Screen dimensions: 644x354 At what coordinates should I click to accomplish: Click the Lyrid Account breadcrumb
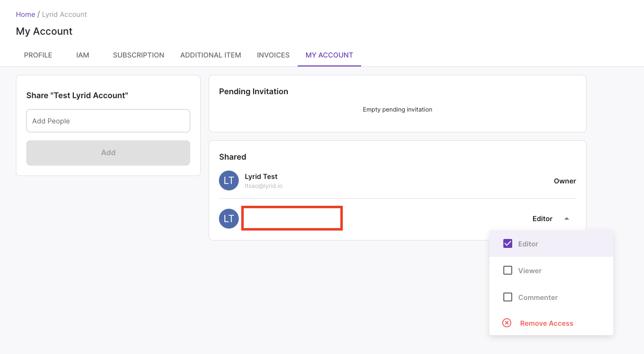point(64,14)
